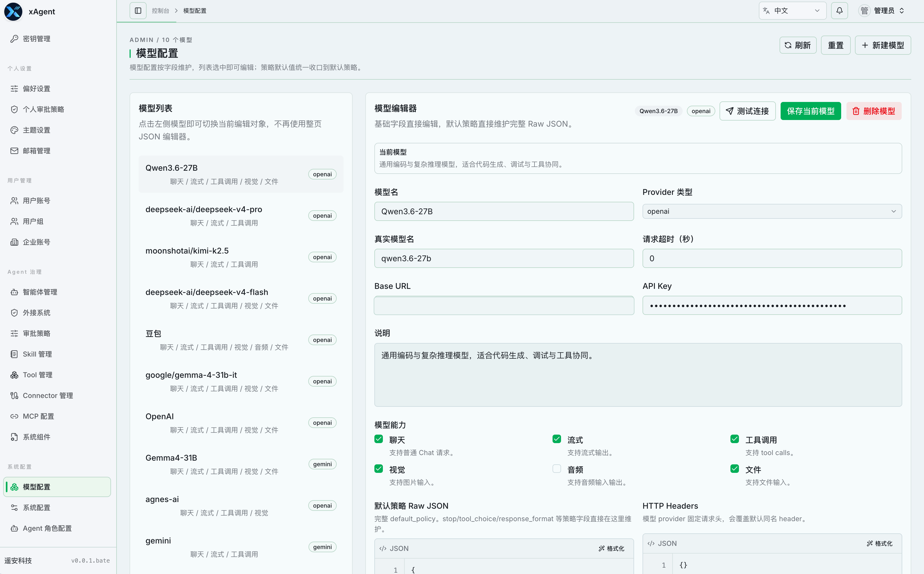
Task: Click the envelope icon beside 邮箱管理
Action: click(x=14, y=151)
